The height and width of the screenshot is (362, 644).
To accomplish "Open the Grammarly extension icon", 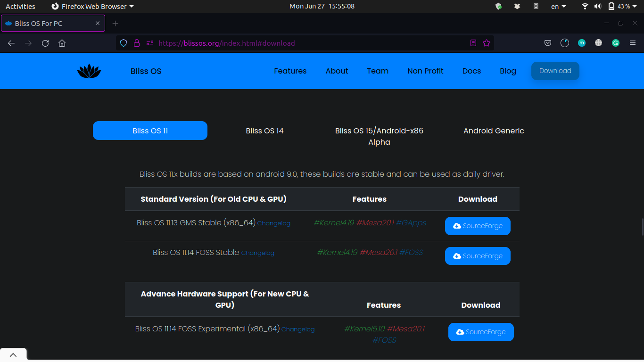I will click(x=615, y=43).
